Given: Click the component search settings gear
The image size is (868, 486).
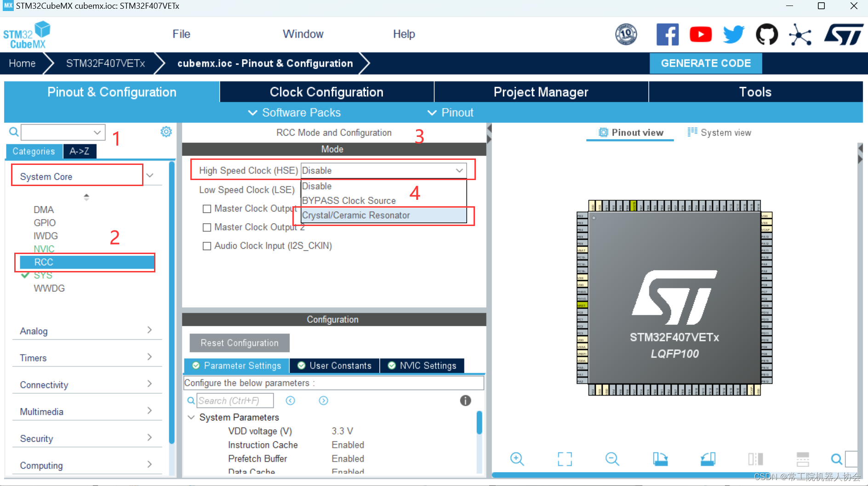Looking at the screenshot, I should [x=166, y=131].
